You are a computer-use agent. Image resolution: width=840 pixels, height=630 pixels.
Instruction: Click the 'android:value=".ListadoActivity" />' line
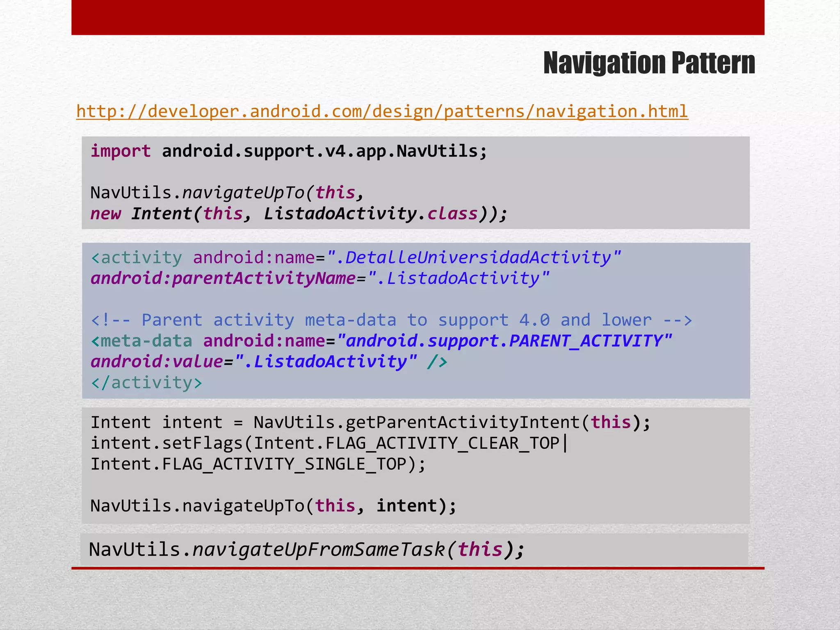click(x=269, y=362)
